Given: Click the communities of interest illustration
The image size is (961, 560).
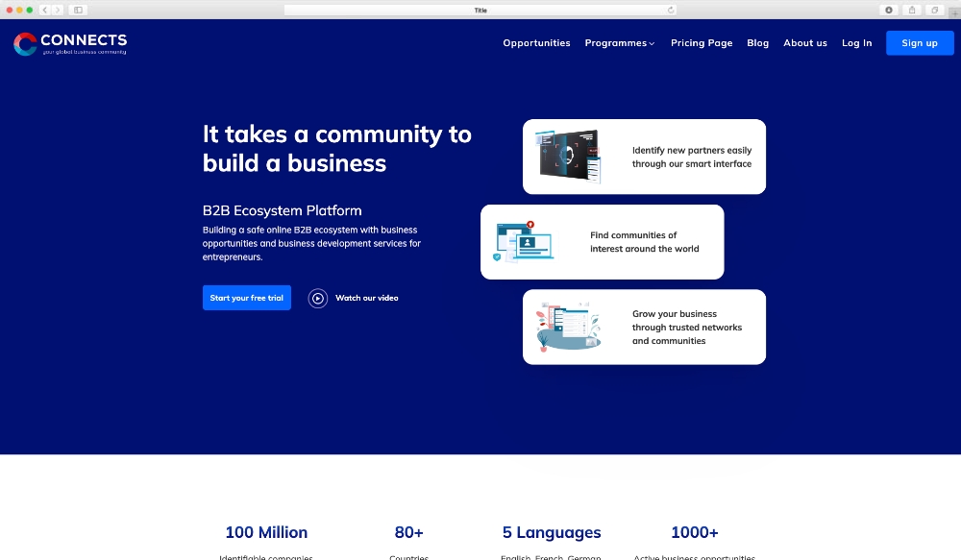Looking at the screenshot, I should point(524,242).
